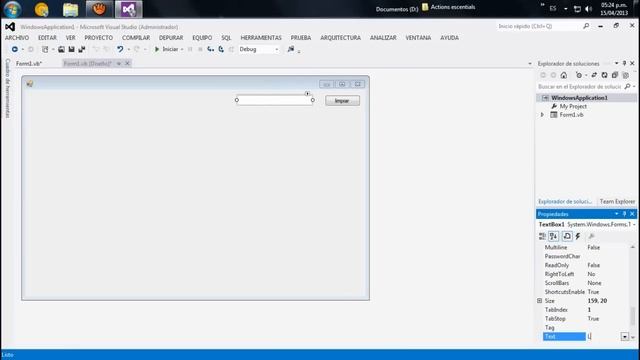This screenshot has width=640, height=360.
Task: Select the TabIndex property row
Action: pos(586,310)
